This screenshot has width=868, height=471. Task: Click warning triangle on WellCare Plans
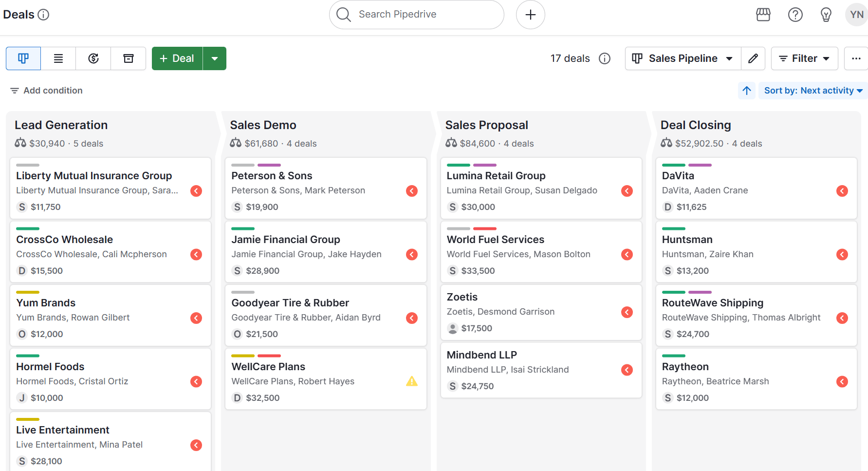pyautogui.click(x=412, y=381)
